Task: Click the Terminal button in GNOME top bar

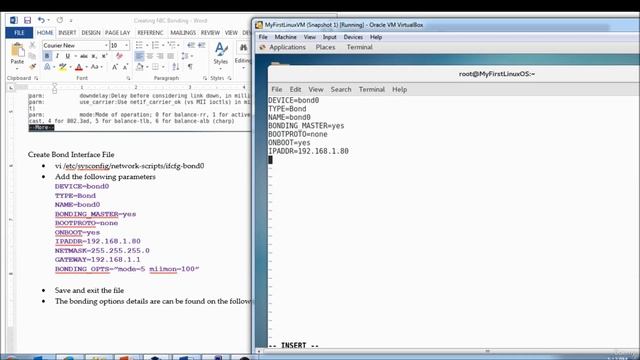Action: [360, 47]
